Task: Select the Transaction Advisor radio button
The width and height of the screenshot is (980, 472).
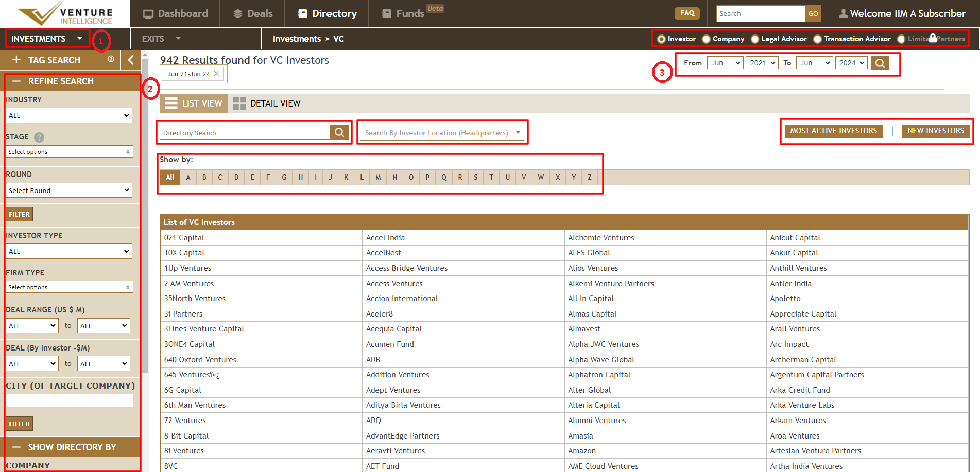Action: pyautogui.click(x=817, y=39)
